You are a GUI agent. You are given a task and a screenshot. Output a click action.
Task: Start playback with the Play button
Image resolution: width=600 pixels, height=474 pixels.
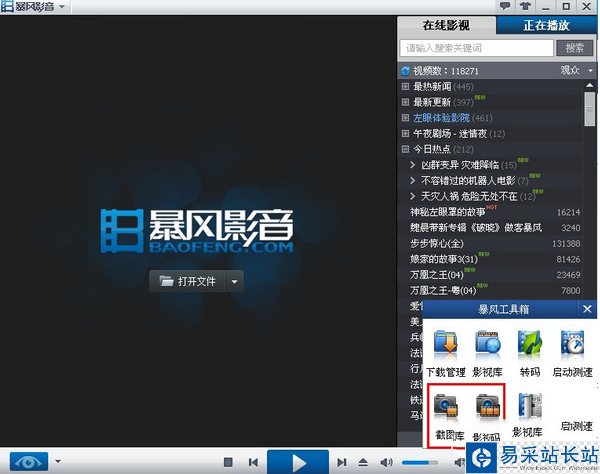[298, 463]
